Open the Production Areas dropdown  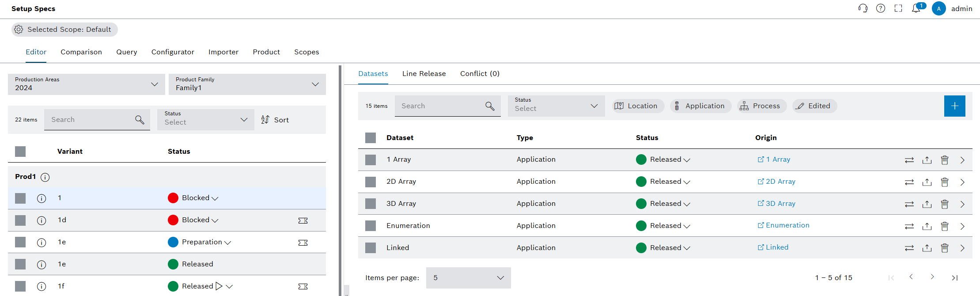tap(87, 84)
